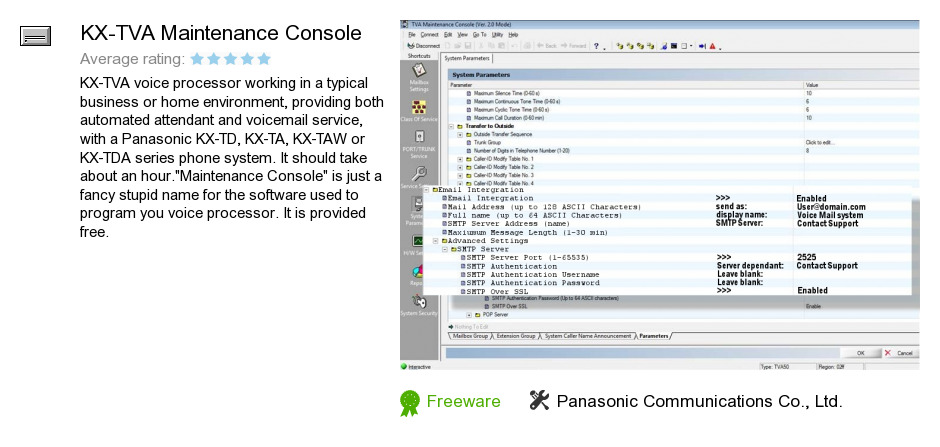Click the black screen toolbar icon
Screen dimensions: 940x447
point(674,46)
